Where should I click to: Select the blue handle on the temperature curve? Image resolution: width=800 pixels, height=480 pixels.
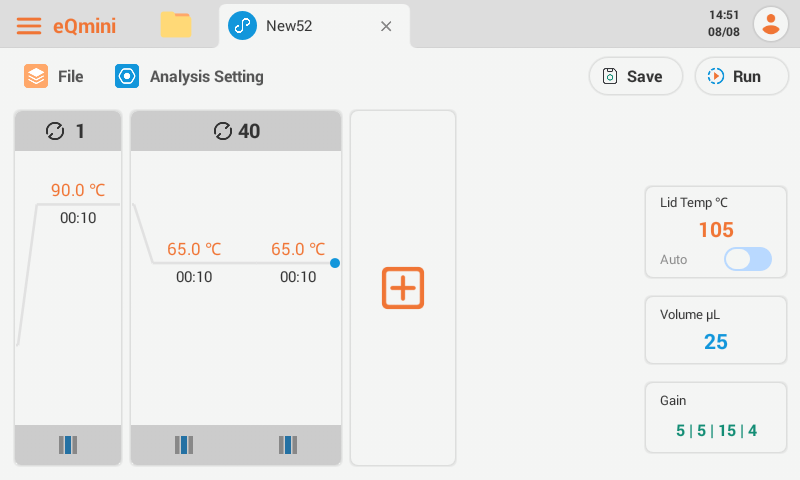click(335, 263)
